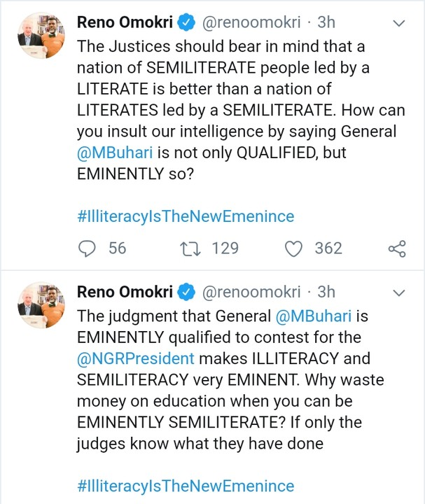
Task: Click the 362 likes count
Action: tap(328, 248)
